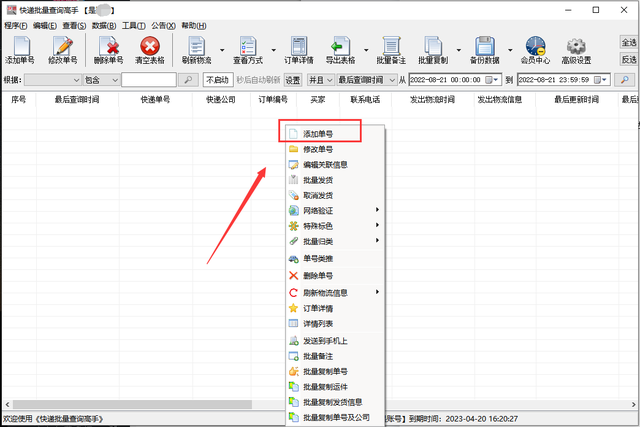640x427 pixels.
Task: Choose 发送到手机上 in context menu
Action: pos(335,340)
